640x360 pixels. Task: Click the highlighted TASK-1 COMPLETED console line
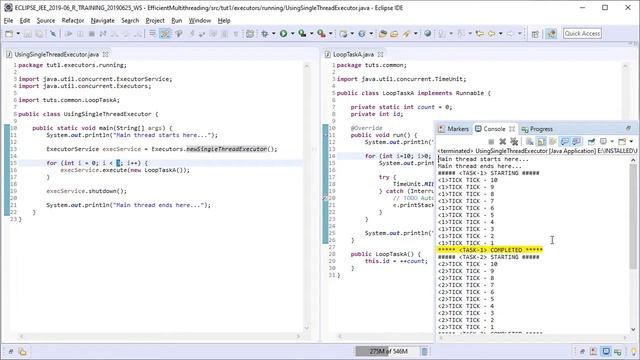(x=490, y=250)
